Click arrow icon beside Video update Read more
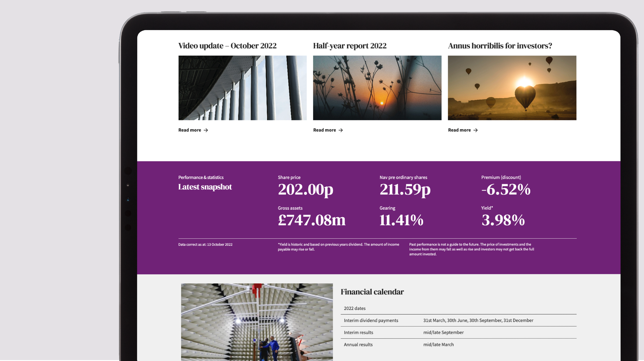This screenshot has height=361, width=644. (206, 130)
